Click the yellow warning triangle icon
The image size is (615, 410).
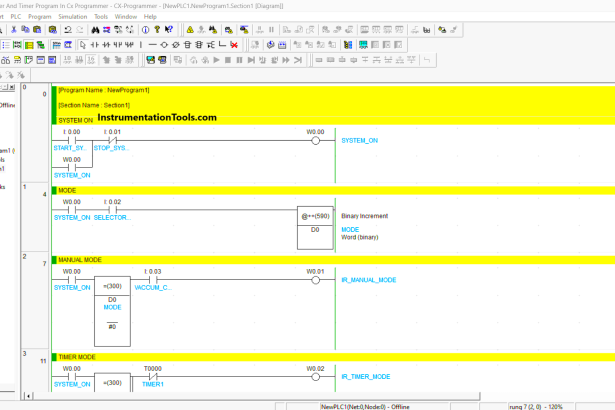[x=190, y=30]
